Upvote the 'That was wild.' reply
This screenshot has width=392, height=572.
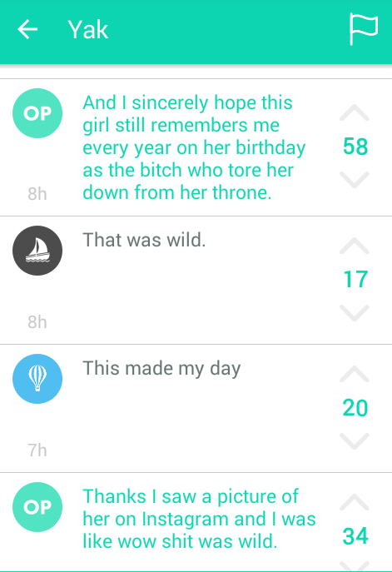355,246
